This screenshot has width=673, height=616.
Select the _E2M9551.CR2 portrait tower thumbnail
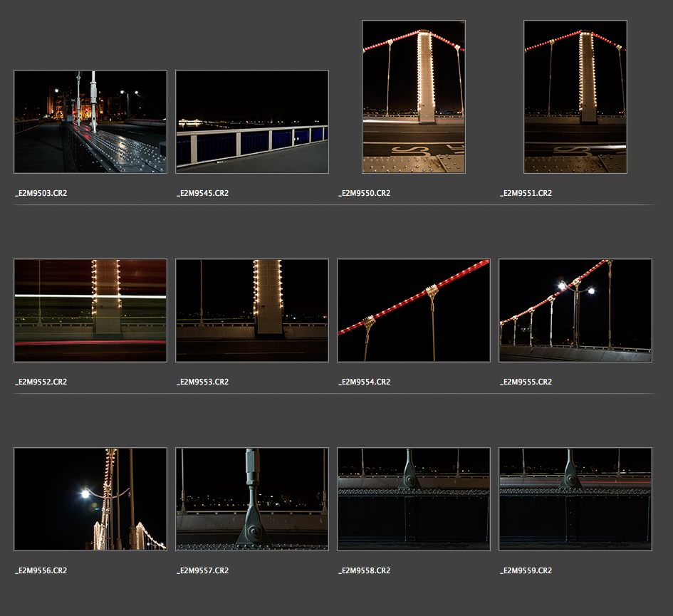575,97
